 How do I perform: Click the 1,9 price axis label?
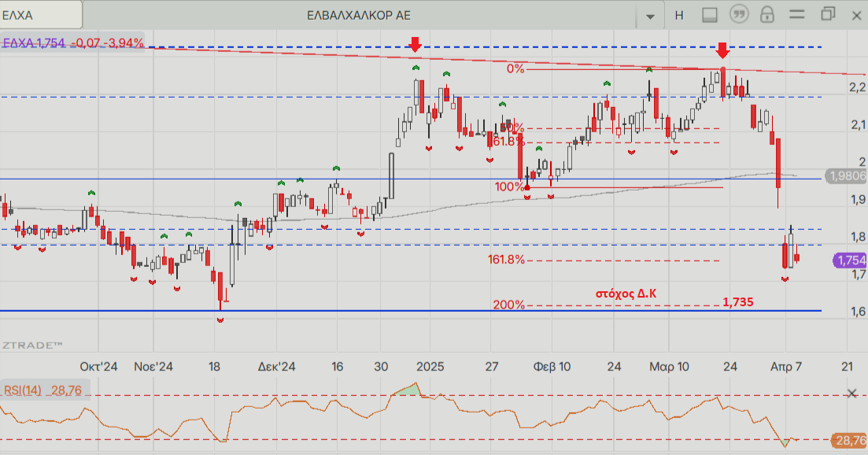858,199
